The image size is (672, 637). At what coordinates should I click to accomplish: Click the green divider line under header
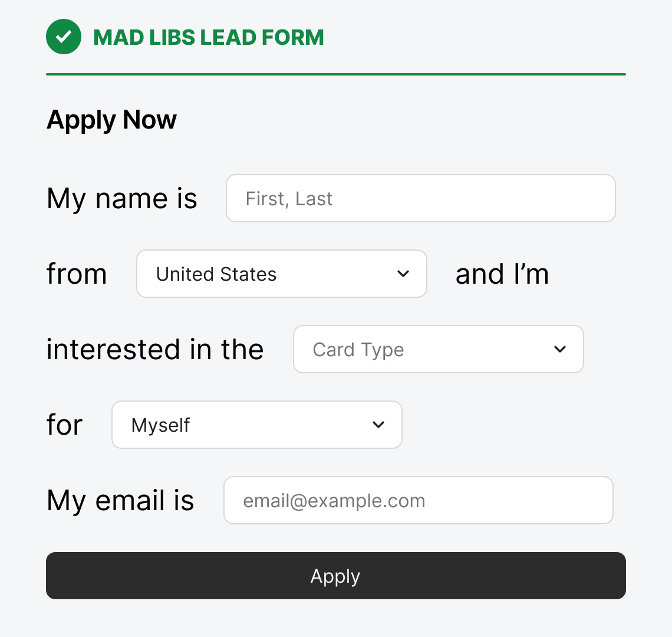(x=336, y=74)
